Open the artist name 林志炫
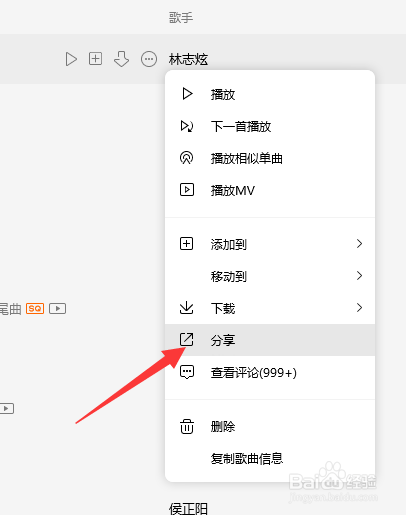Screen dimensions: 406x515 [x=188, y=60]
